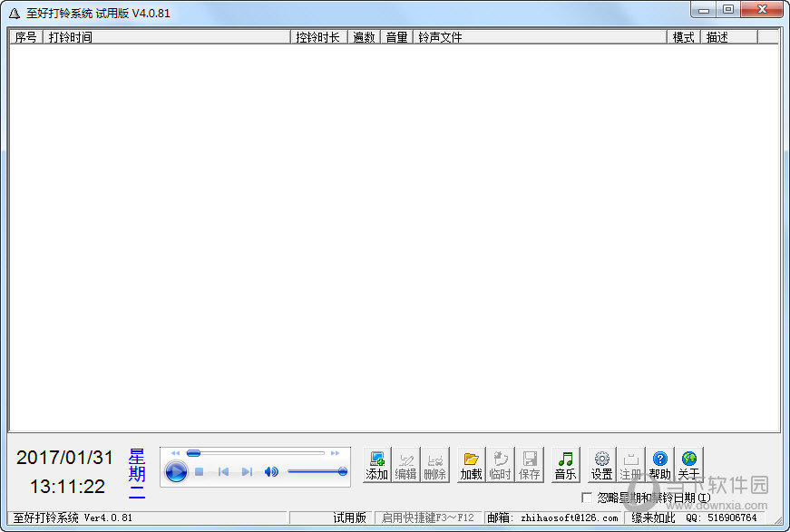Open the 加载 (Load) folder button
The height and width of the screenshot is (532, 790).
[471, 465]
